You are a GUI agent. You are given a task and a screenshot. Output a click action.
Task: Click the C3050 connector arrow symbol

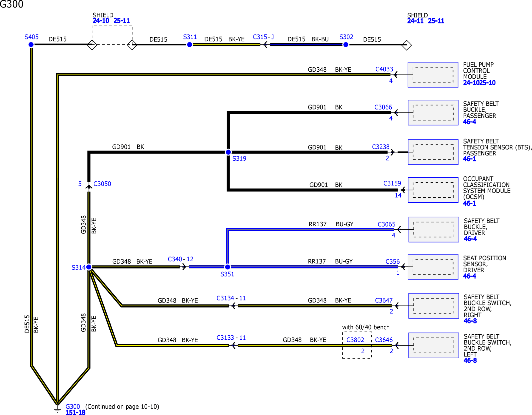pos(89,187)
